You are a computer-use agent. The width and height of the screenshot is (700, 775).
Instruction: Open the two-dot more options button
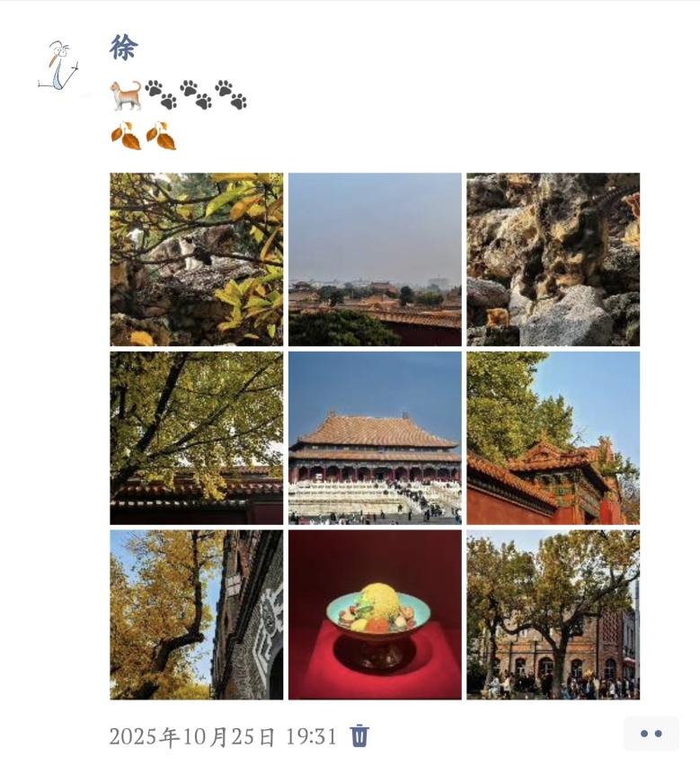click(x=651, y=734)
